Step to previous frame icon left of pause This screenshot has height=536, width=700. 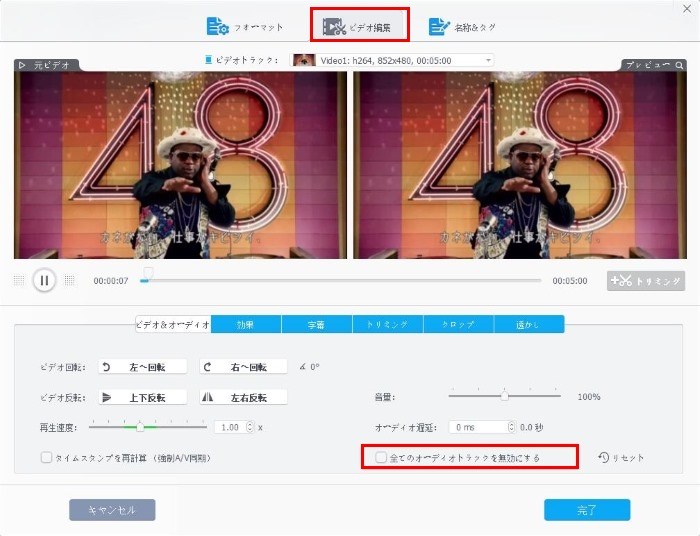pyautogui.click(x=19, y=281)
